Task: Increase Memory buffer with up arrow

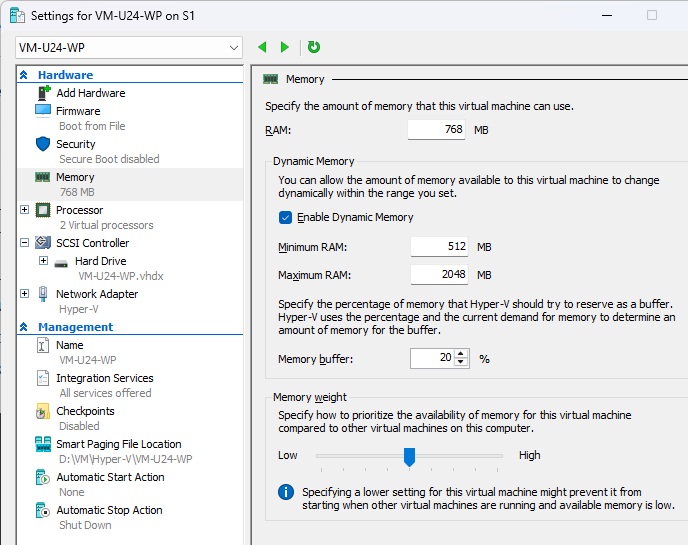Action: (461, 354)
